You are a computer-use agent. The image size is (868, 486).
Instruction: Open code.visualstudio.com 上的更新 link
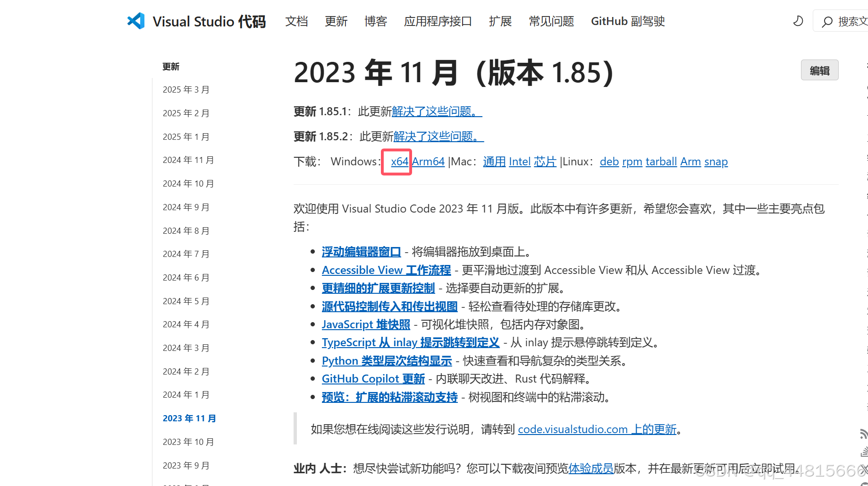pyautogui.click(x=597, y=429)
